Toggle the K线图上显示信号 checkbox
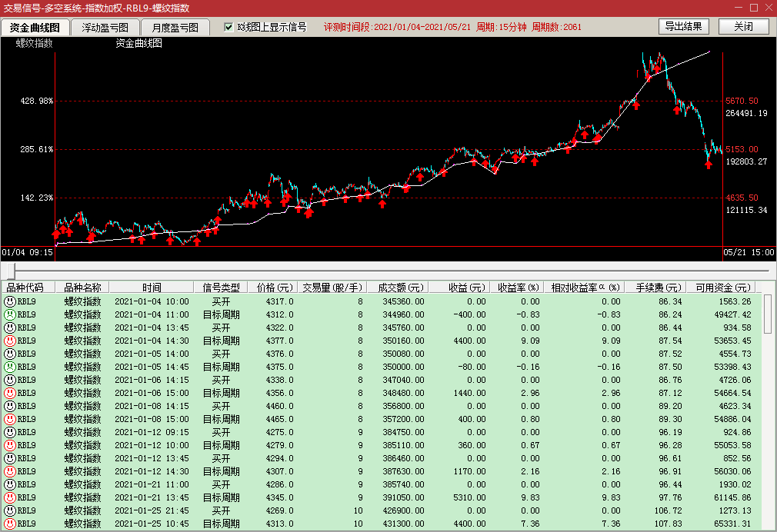 (x=228, y=27)
